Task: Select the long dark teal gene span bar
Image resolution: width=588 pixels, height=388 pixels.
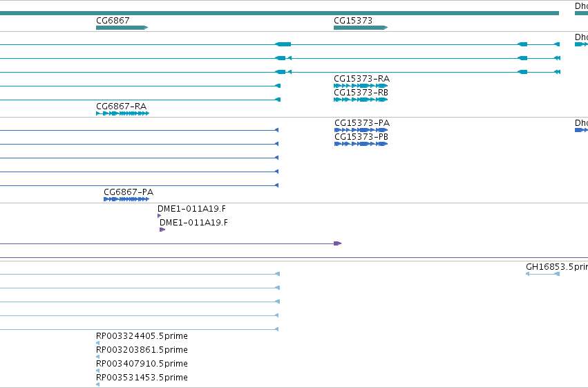Action: [279, 13]
